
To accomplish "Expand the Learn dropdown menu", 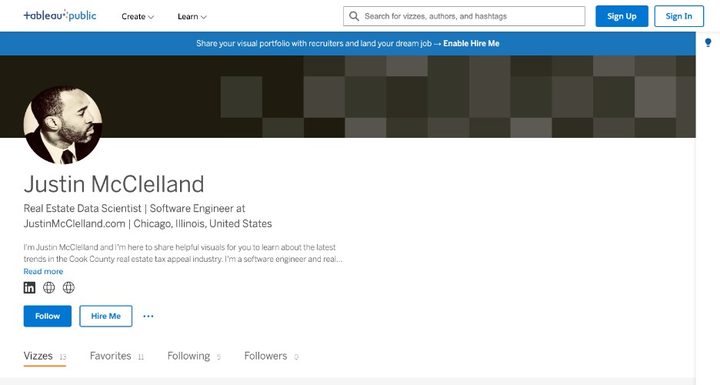I will pyautogui.click(x=192, y=17).
